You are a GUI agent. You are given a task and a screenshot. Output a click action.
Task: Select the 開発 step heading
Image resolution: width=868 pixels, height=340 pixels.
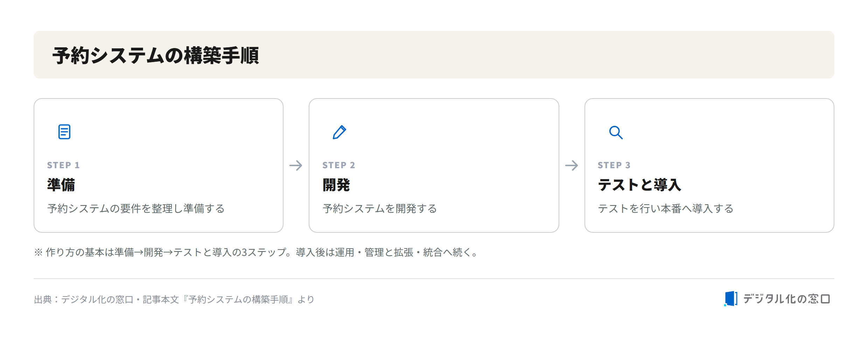[x=336, y=185]
